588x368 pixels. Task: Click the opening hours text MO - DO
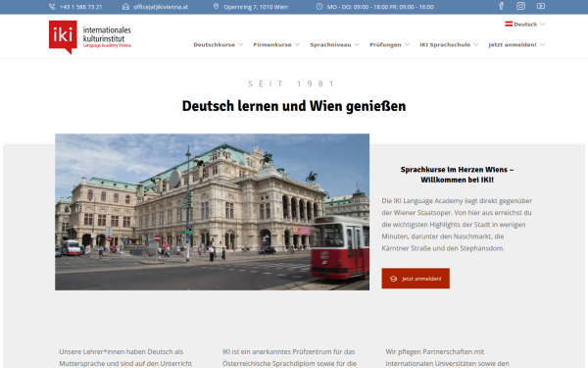[x=380, y=7]
